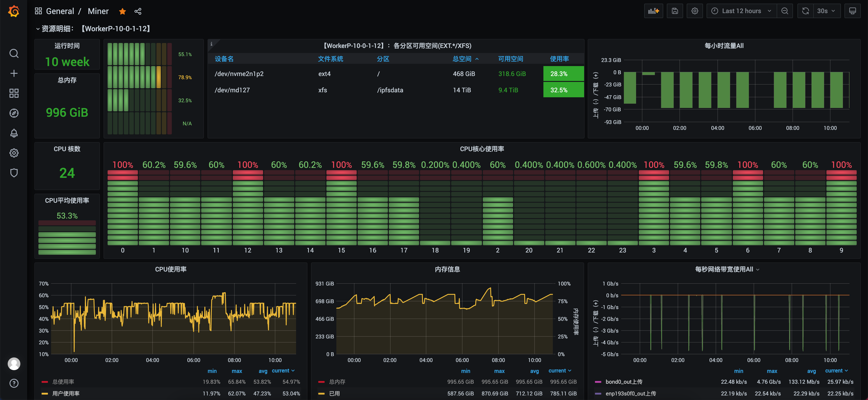Image resolution: width=868 pixels, height=400 pixels.
Task: Navigate to the General folder breadcrumb
Action: 60,12
